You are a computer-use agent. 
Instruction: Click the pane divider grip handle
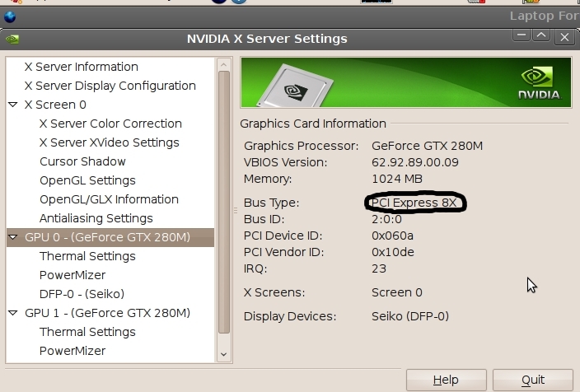(x=236, y=211)
